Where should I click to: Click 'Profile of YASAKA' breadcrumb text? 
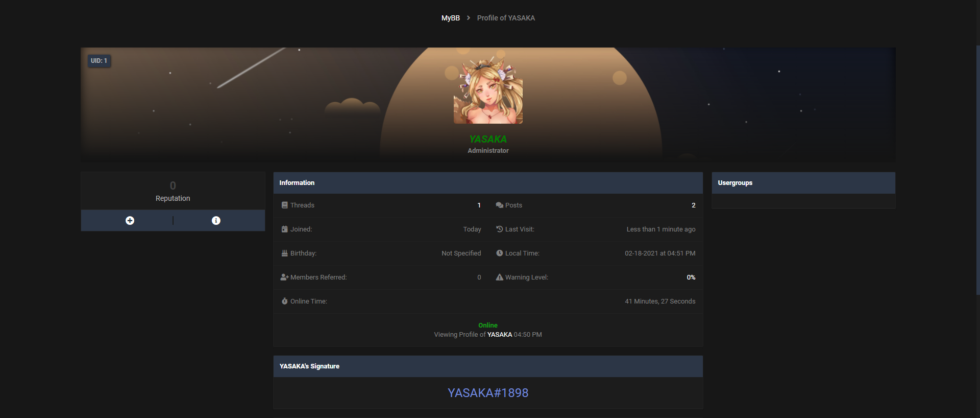click(506, 18)
